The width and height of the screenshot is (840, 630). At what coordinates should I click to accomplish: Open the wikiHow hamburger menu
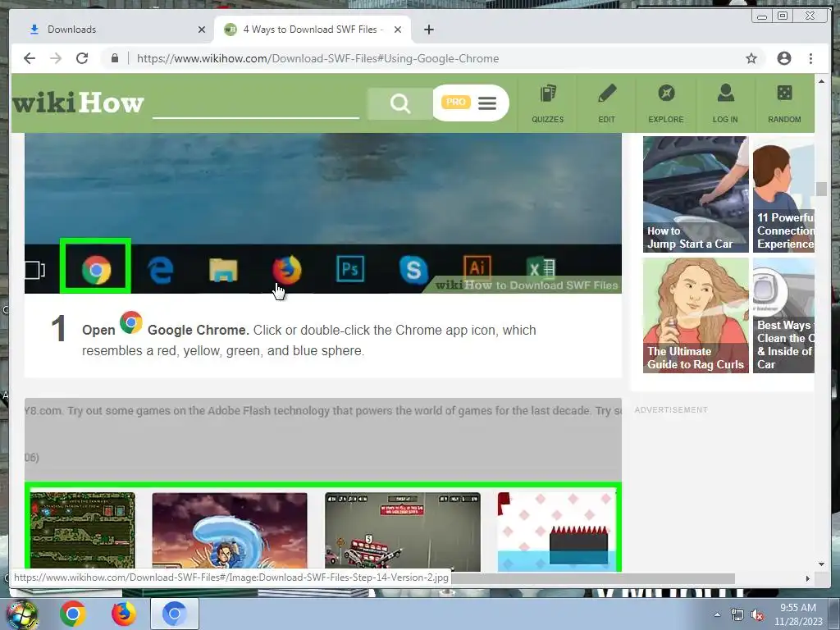[x=487, y=103]
